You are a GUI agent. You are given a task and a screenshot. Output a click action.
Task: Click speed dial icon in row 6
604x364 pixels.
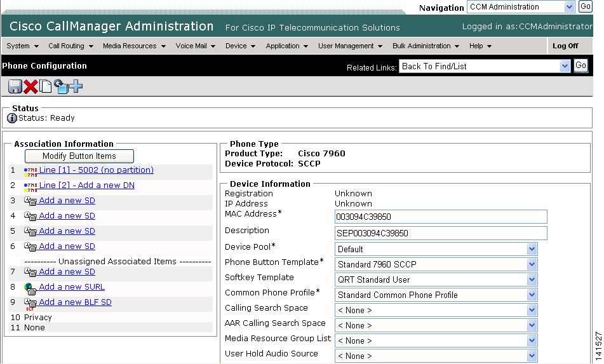[30, 247]
